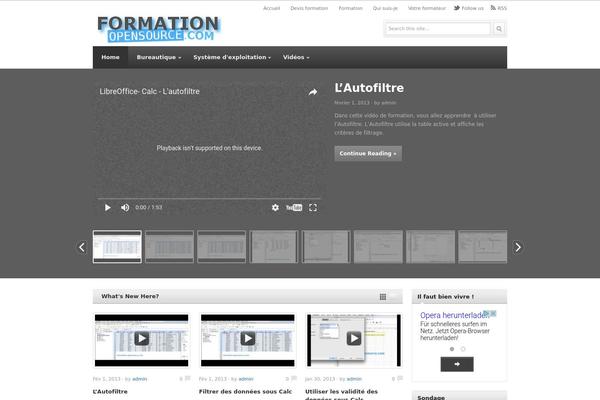Click the Twitter bird Follow us icon
The image size is (600, 400).
[x=457, y=8]
